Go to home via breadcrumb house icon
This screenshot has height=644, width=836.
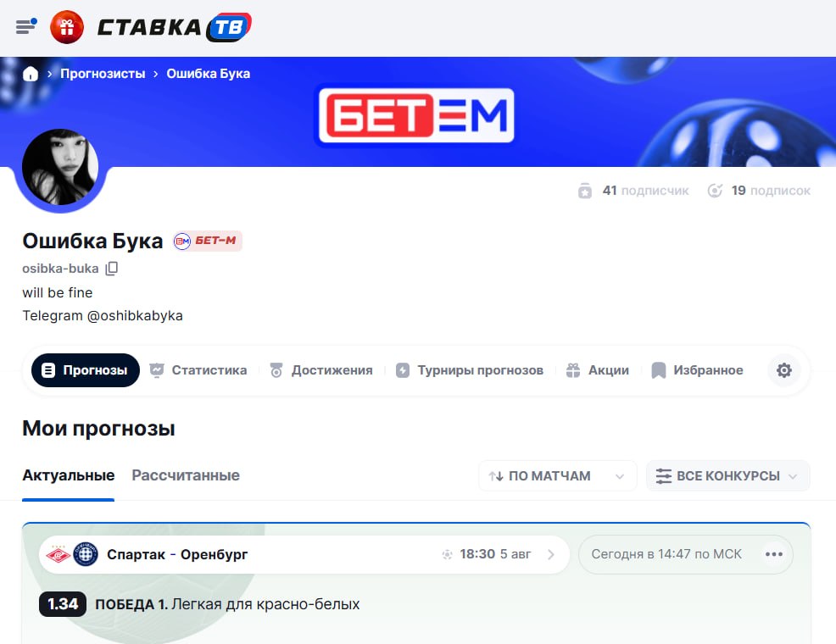(31, 74)
